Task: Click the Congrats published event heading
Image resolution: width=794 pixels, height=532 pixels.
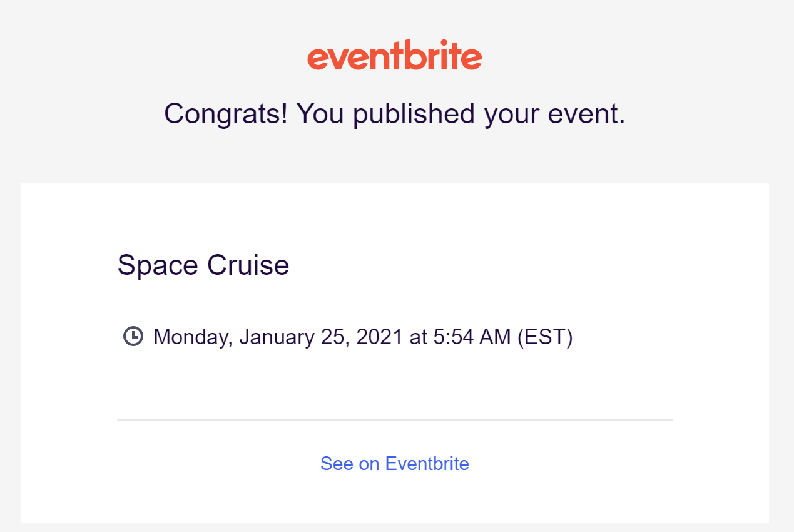Action: tap(394, 114)
